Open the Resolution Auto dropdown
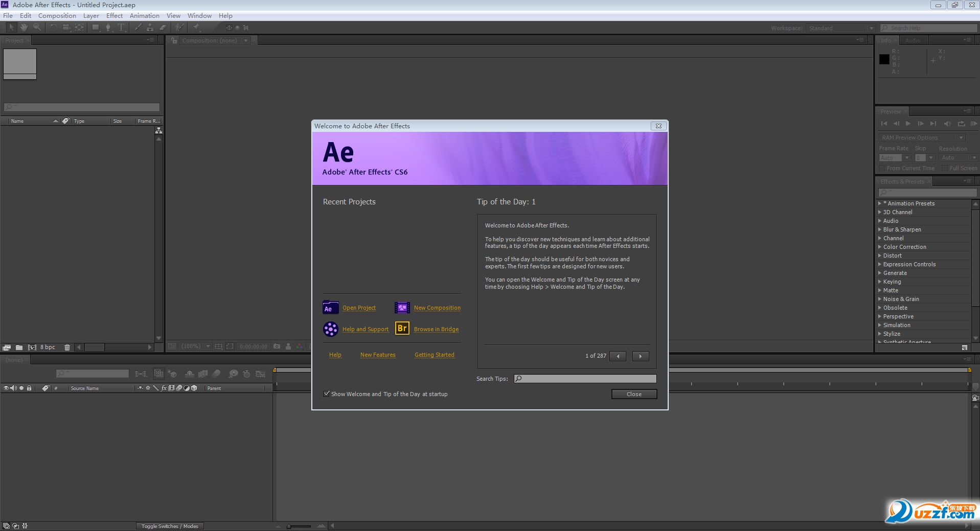 point(959,158)
